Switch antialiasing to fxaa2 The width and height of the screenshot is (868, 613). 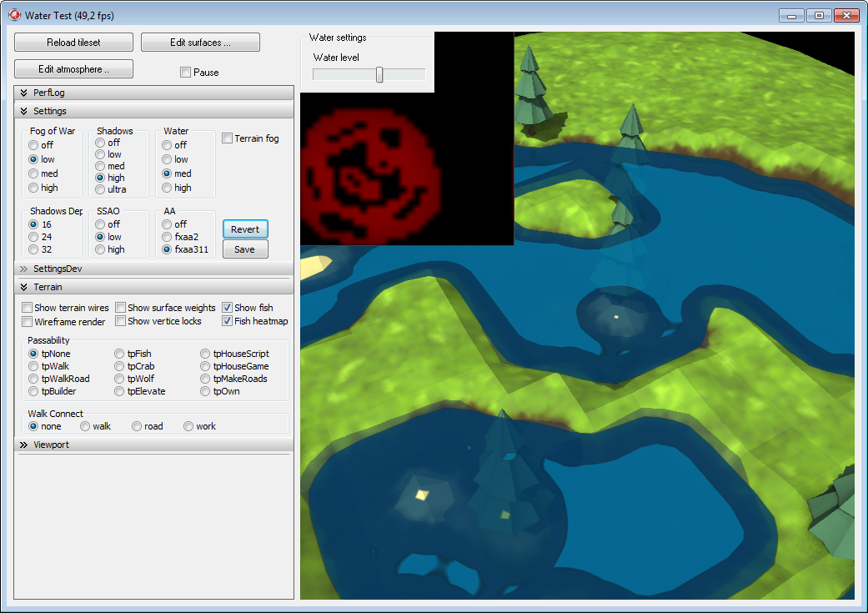tap(166, 236)
